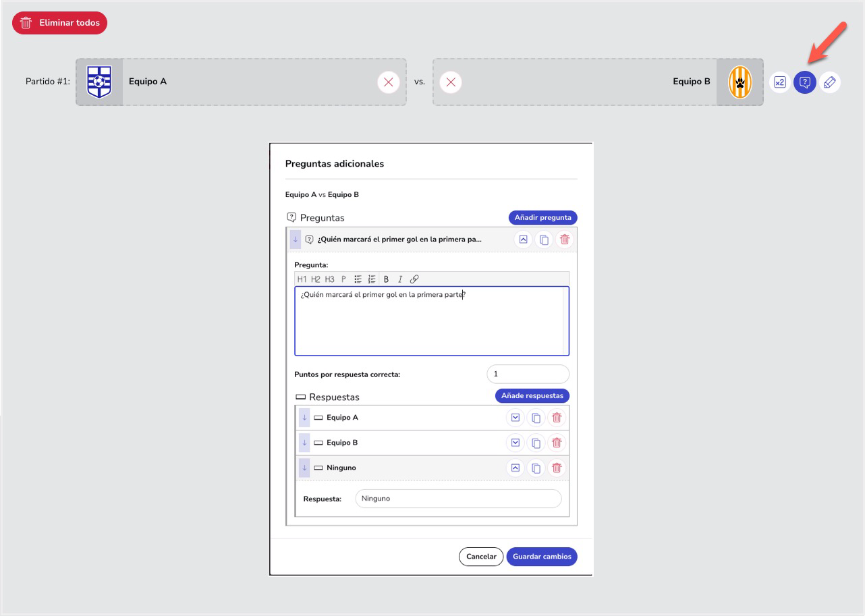The image size is (865, 616).
Task: Apply paragraph style with P button
Action: [343, 279]
